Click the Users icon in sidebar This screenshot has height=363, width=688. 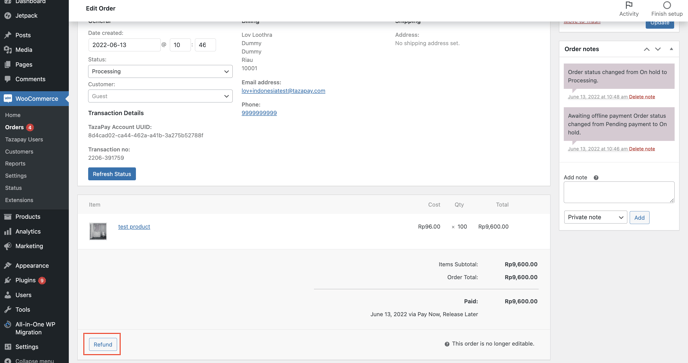tap(7, 295)
